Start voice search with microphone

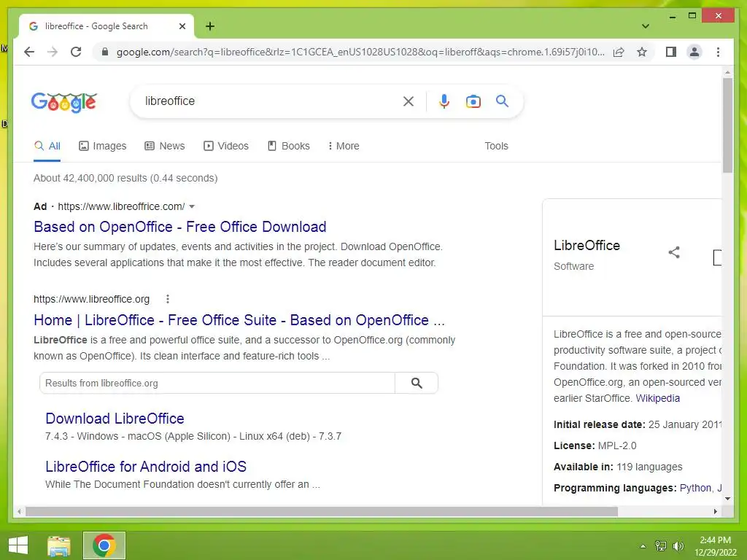tap(444, 101)
